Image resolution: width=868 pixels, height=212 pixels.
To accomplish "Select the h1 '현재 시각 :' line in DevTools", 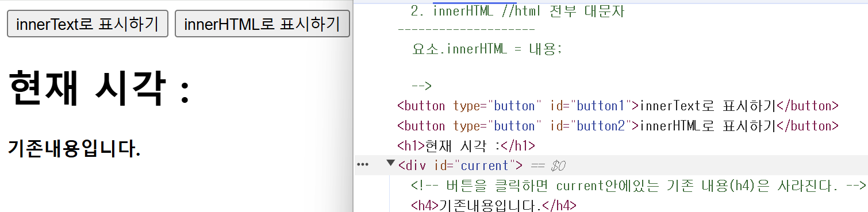I will (466, 146).
